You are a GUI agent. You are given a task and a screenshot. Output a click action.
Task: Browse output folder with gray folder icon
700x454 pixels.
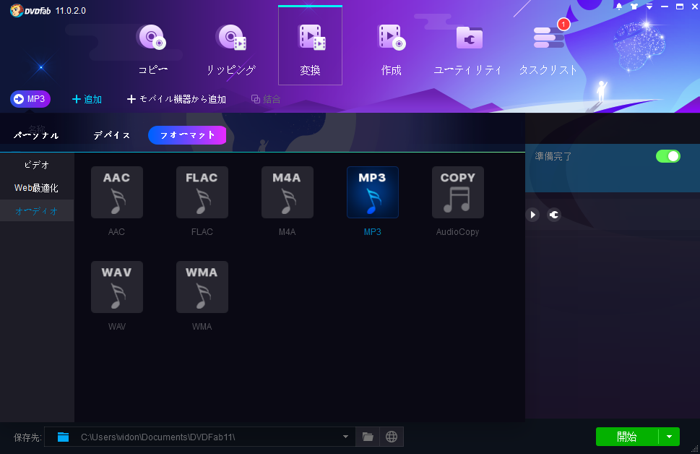pos(367,437)
